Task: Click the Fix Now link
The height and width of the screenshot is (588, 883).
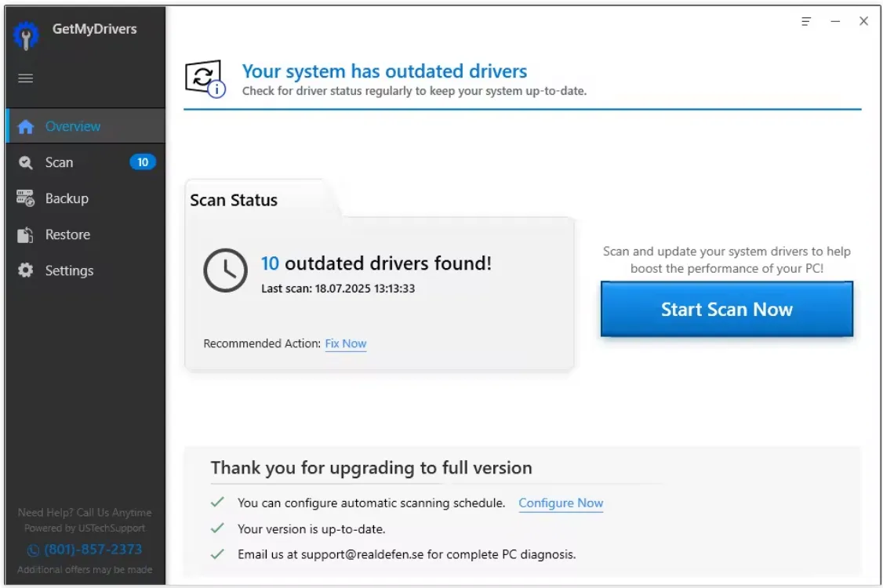Action: coord(346,343)
